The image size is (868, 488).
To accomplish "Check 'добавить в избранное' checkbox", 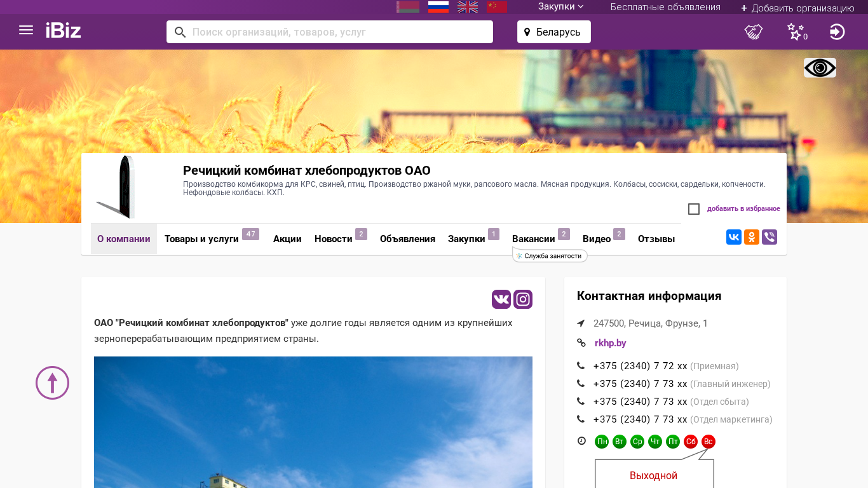I will pos(694,209).
